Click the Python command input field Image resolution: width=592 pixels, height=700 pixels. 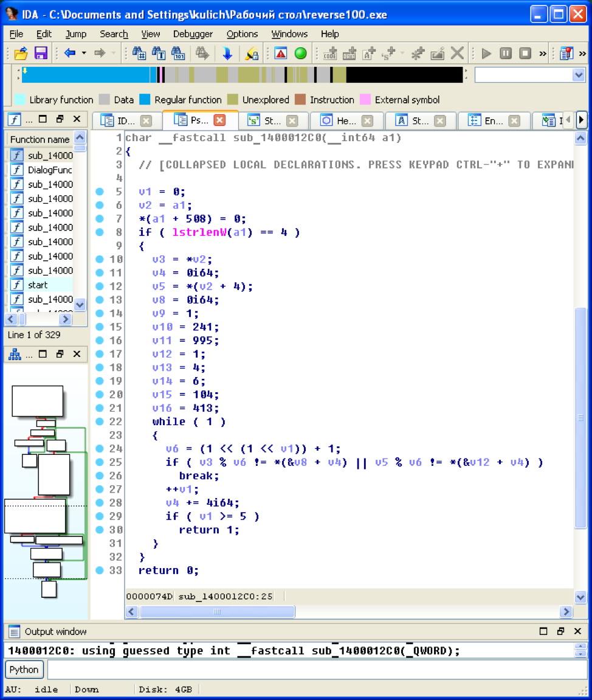[317, 670]
